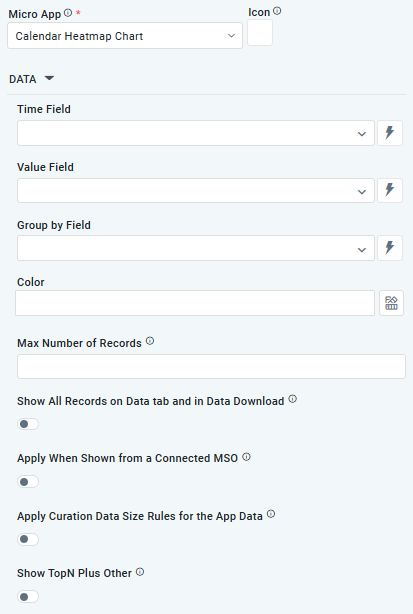Image resolution: width=413 pixels, height=614 pixels.
Task: Open the color palette picker icon
Action: tap(391, 303)
